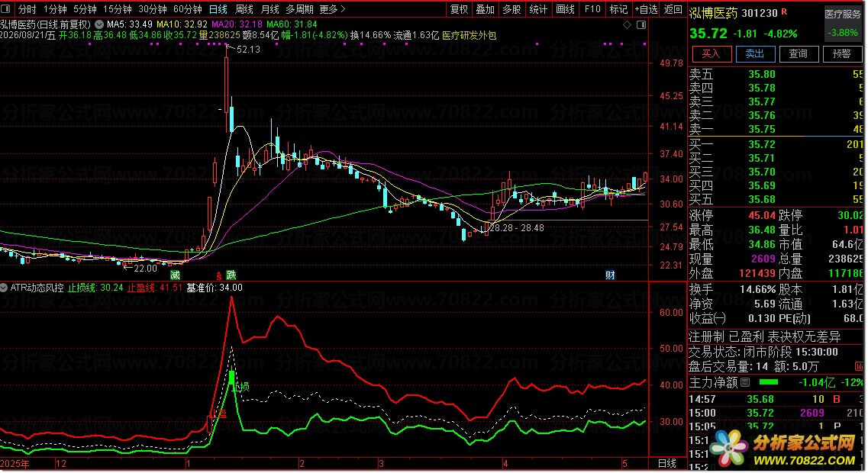Click the 标记 mark button
The width and height of the screenshot is (868, 473).
pyautogui.click(x=618, y=9)
